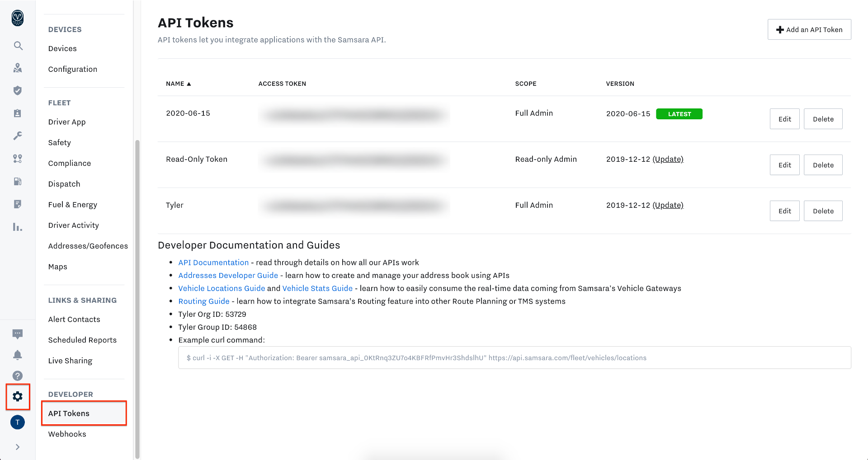Click 'Tyler Group ID: 54868' text
The height and width of the screenshot is (460, 868).
[217, 327]
